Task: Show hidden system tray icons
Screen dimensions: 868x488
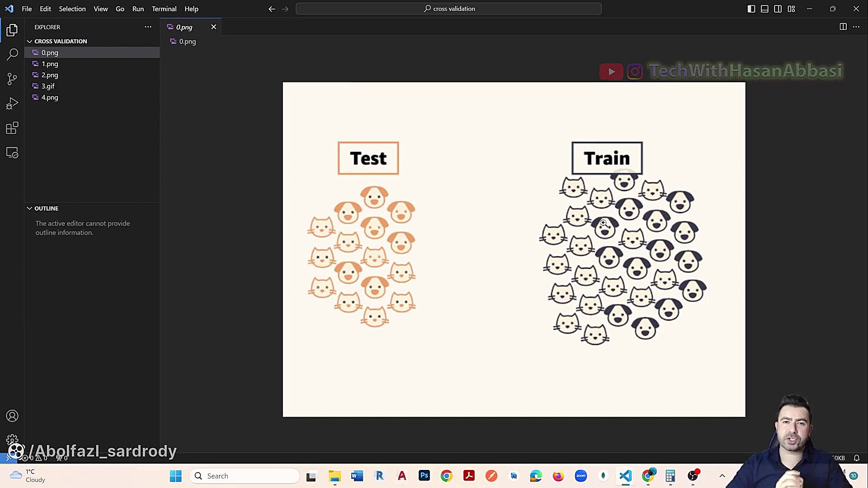Action: [722, 476]
